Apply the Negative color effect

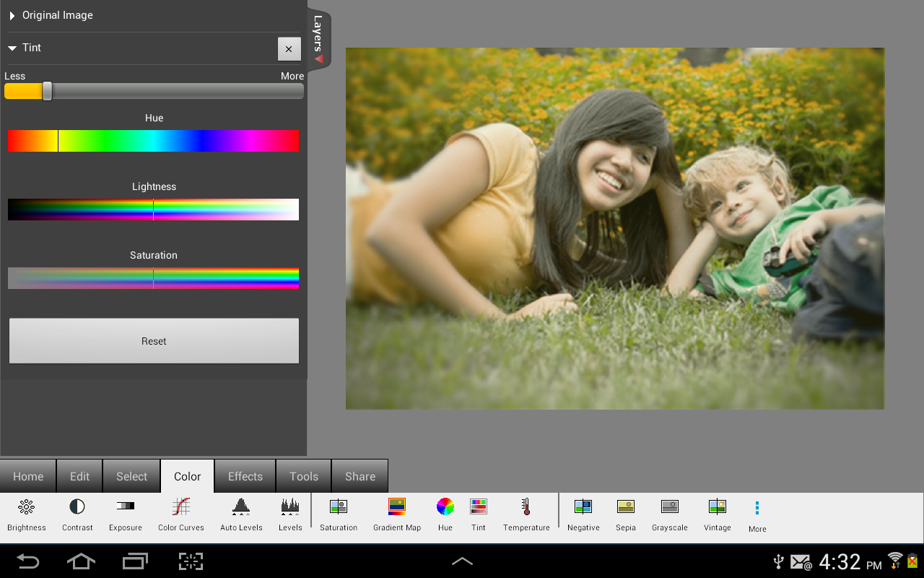(x=583, y=514)
